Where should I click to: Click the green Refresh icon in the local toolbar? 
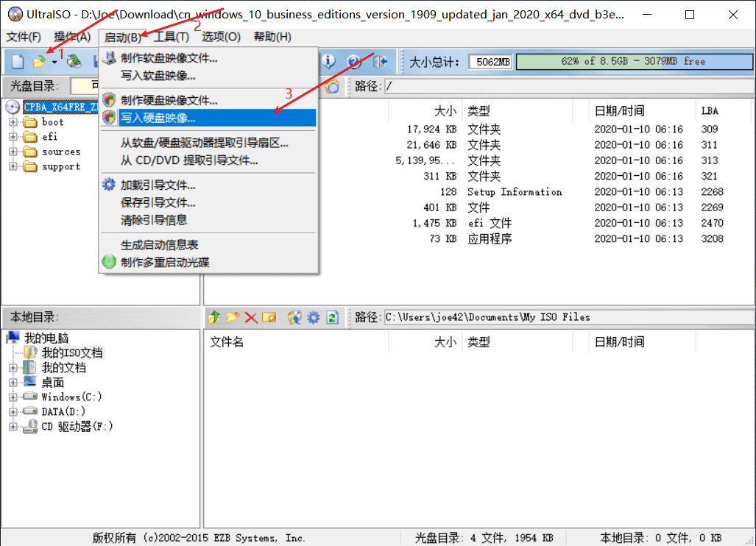pyautogui.click(x=332, y=317)
